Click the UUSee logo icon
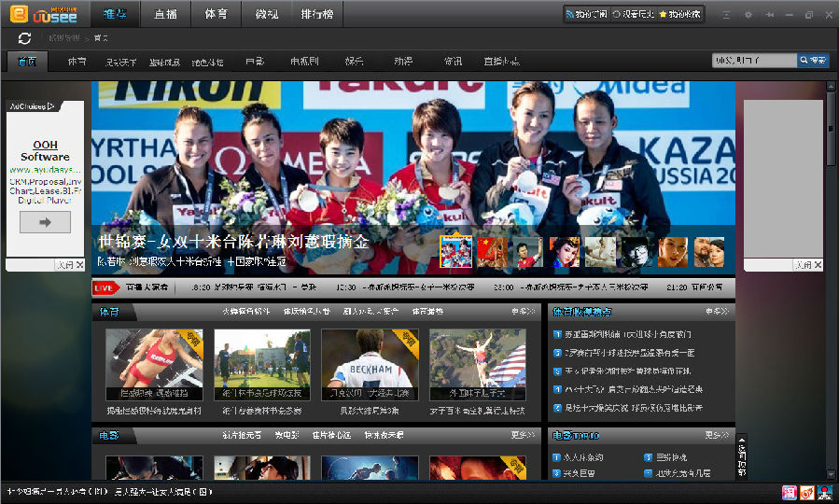The image size is (839, 504). pyautogui.click(x=15, y=14)
